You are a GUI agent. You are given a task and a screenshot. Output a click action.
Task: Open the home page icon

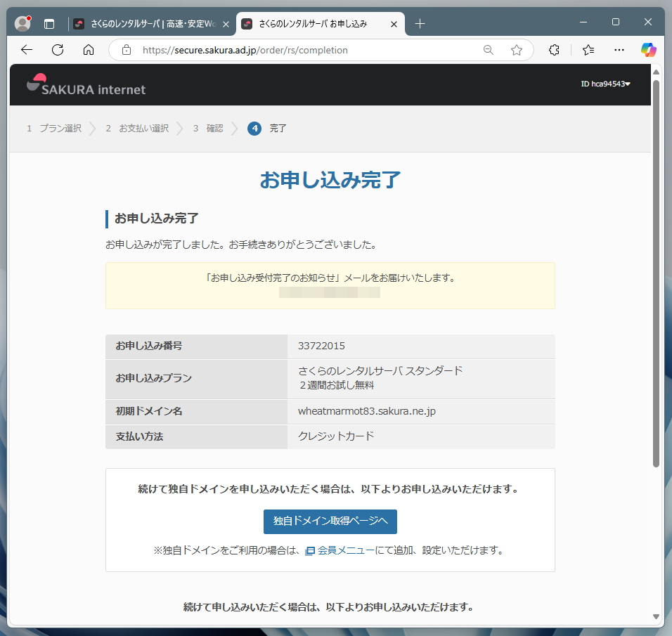[89, 50]
